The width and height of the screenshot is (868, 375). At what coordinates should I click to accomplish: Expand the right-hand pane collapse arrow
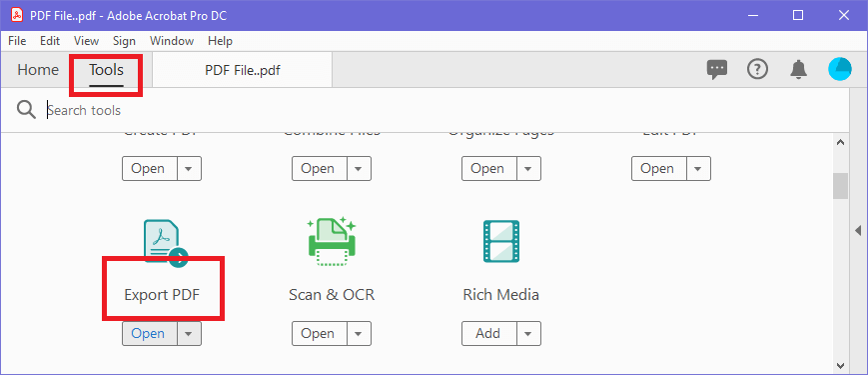[x=859, y=230]
